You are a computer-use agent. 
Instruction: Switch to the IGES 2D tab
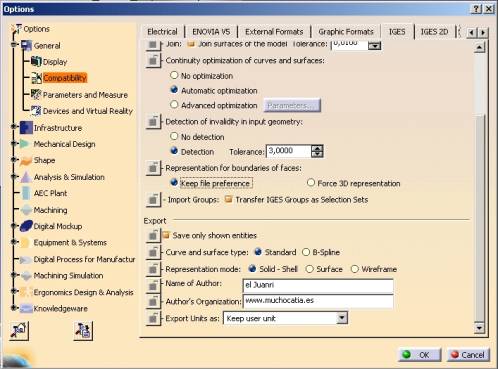434,32
